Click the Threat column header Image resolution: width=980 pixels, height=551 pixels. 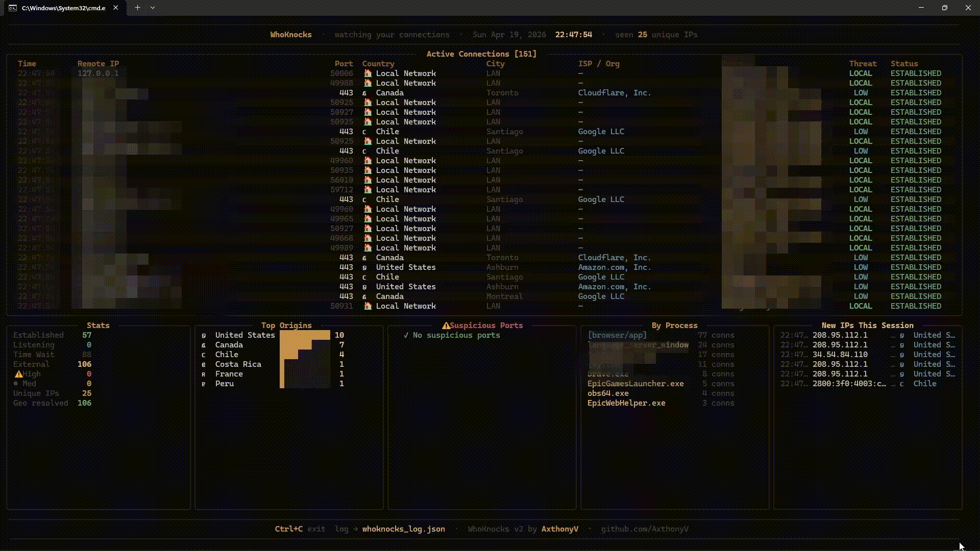(863, 64)
